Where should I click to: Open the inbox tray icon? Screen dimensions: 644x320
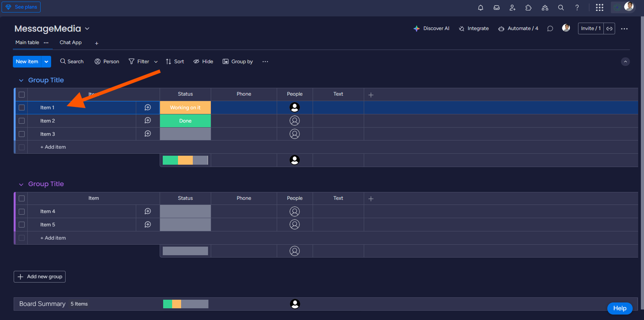496,7
